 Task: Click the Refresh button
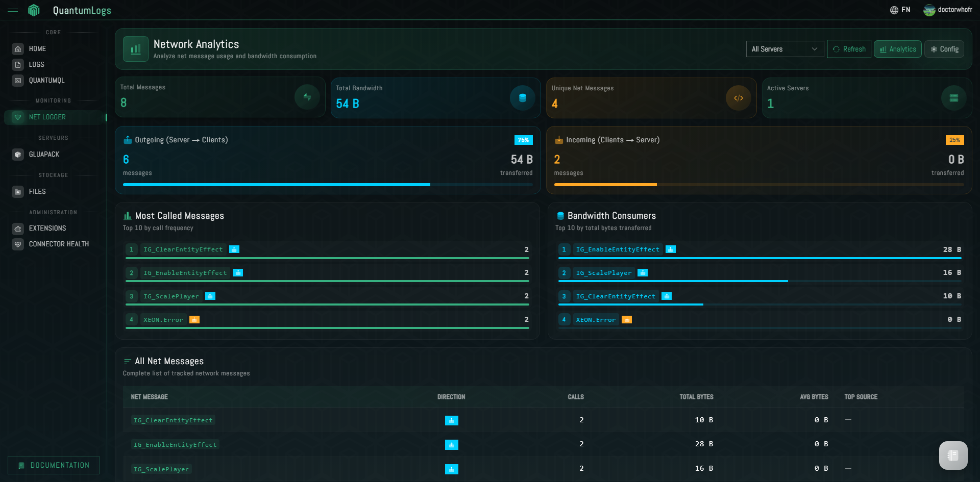click(849, 49)
